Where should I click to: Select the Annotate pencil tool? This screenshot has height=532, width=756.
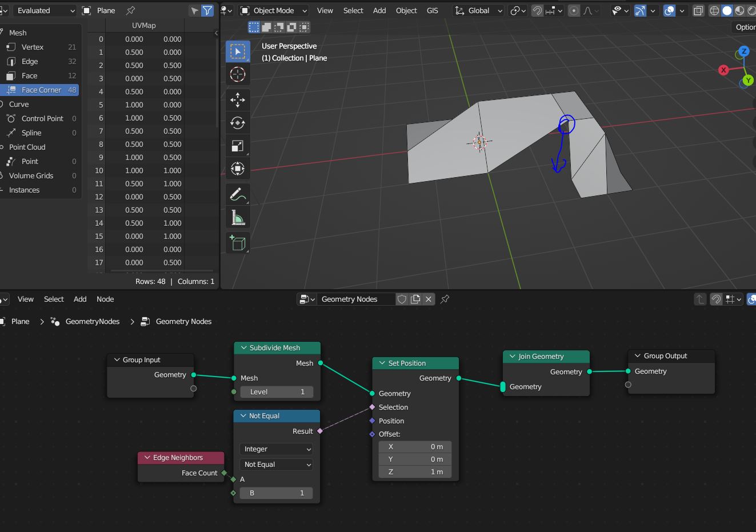click(238, 195)
